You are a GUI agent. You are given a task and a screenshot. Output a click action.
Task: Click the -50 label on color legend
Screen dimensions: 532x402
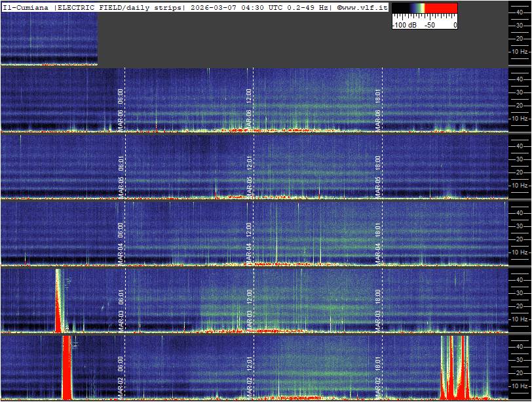[x=430, y=25]
